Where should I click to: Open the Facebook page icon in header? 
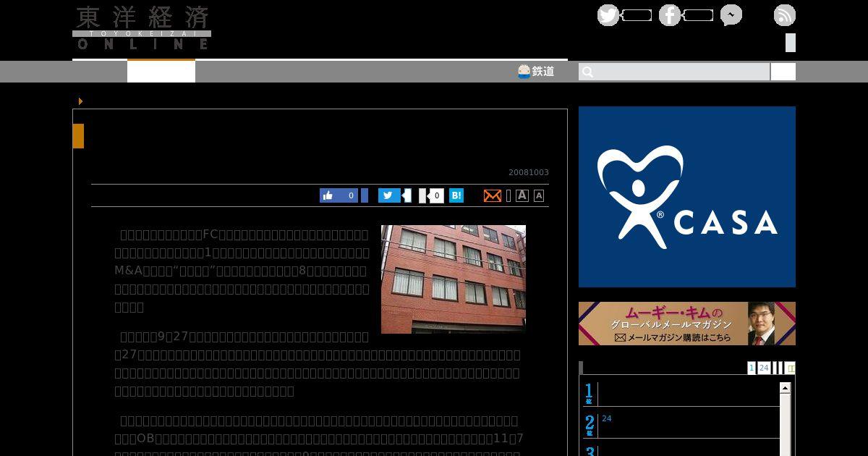670,15
